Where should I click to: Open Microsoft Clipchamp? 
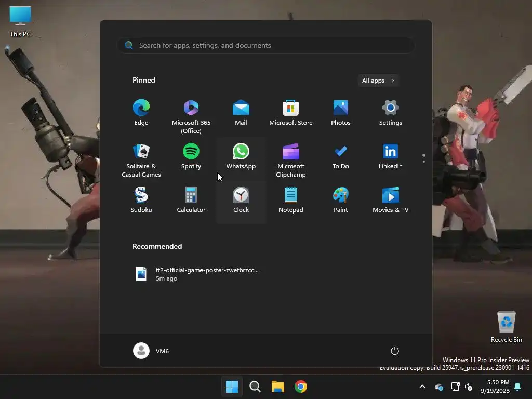(291, 160)
